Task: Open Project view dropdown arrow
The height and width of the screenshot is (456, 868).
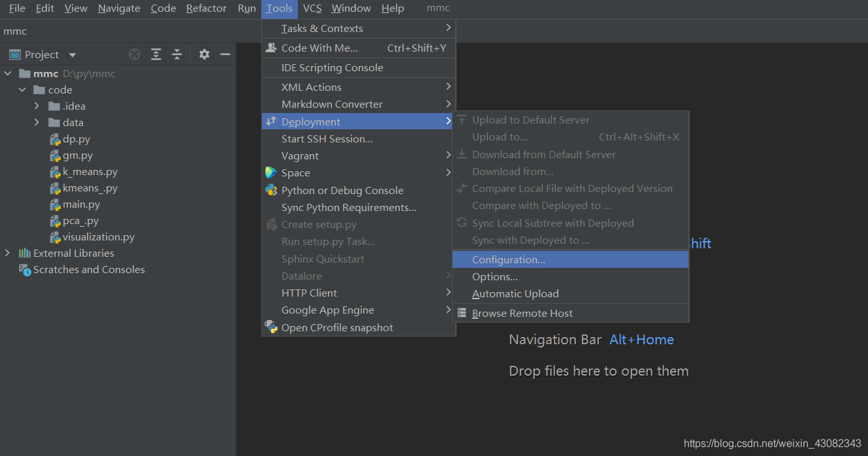Action: coord(72,55)
